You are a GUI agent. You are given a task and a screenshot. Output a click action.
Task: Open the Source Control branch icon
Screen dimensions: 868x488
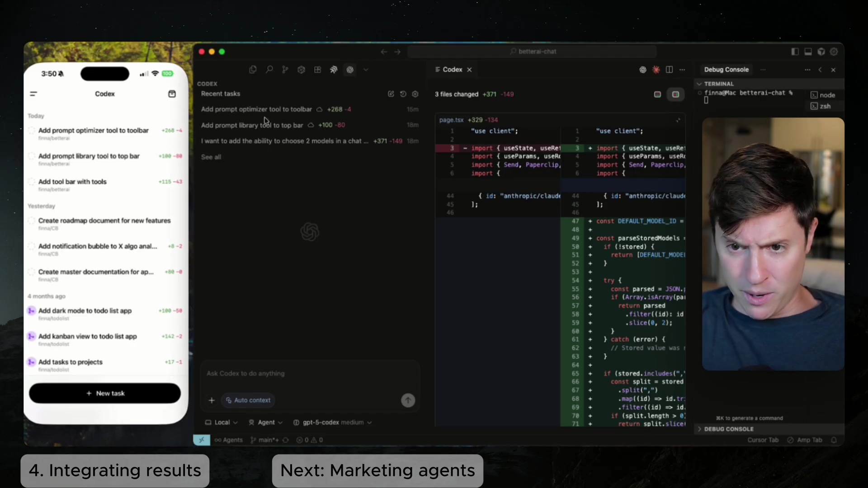click(285, 70)
